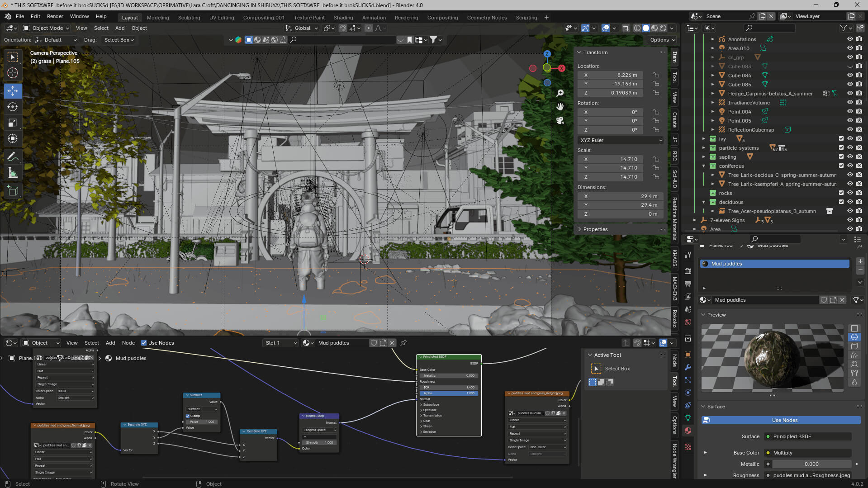Toggle the Use Nodes checkbox

tap(144, 343)
